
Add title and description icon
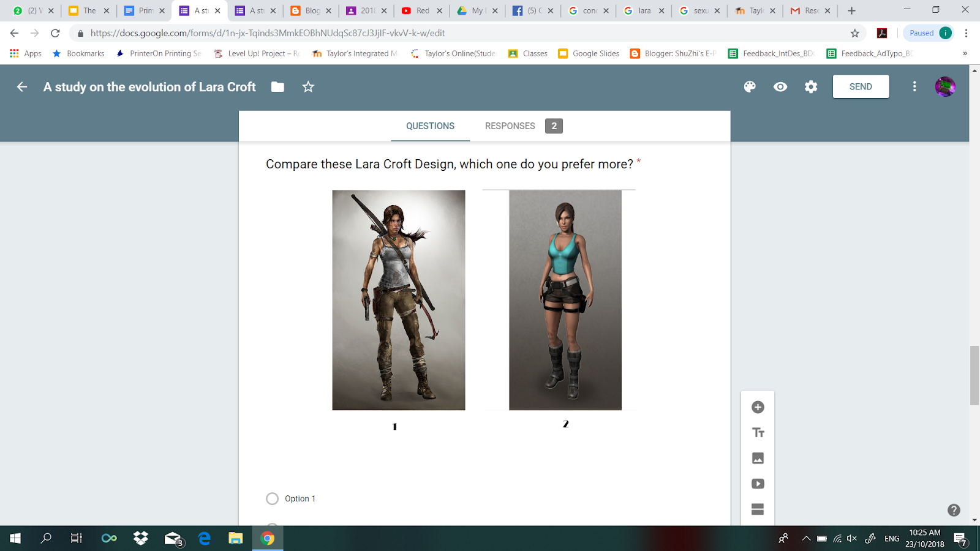click(758, 433)
